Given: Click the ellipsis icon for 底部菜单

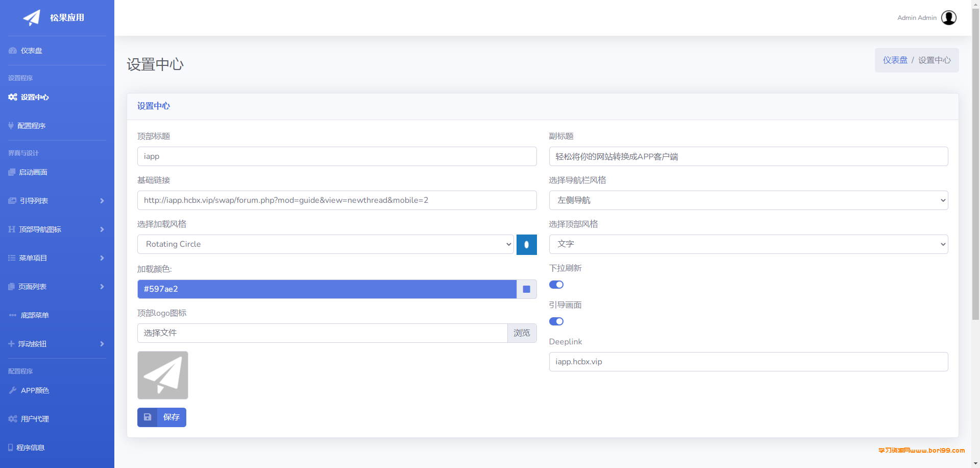Looking at the screenshot, I should coord(13,315).
